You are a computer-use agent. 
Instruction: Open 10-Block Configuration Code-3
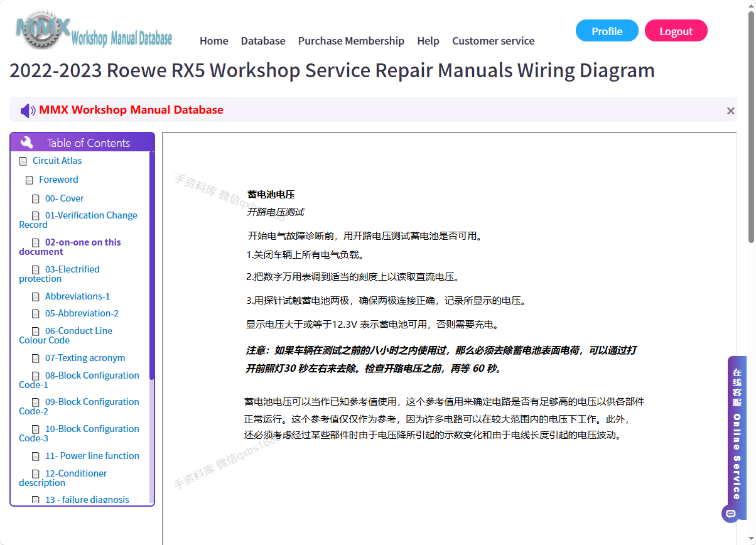coord(79,433)
